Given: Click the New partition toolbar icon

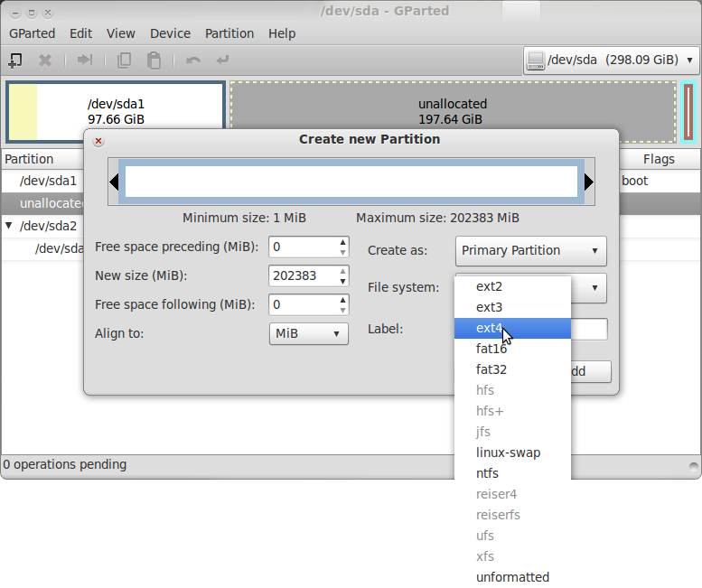Looking at the screenshot, I should point(15,60).
